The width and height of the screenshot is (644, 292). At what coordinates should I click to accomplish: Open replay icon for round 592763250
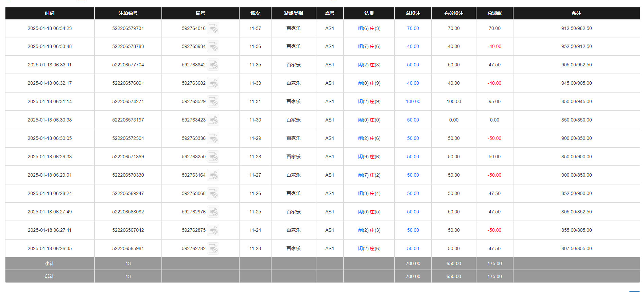[x=213, y=157]
